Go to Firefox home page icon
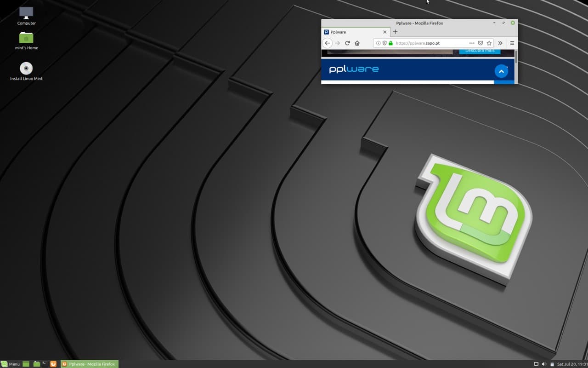This screenshot has height=368, width=588. (357, 43)
